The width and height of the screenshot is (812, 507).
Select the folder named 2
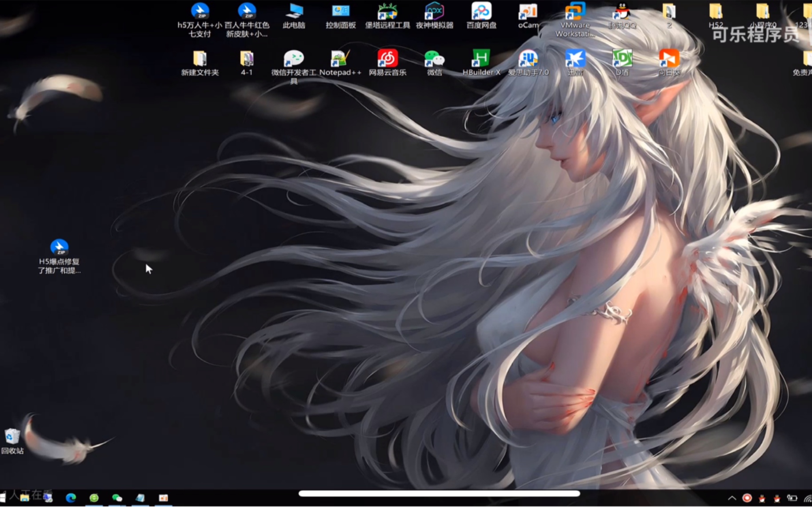click(x=669, y=16)
